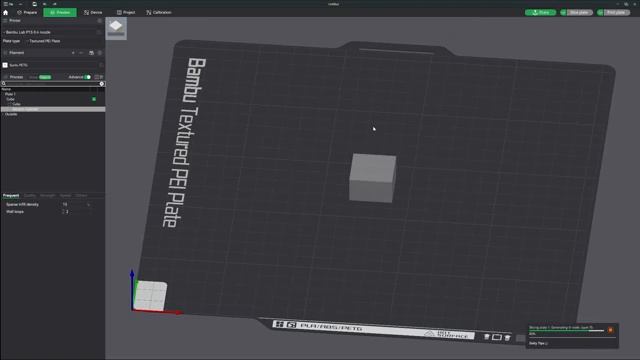Click the Print plate button
Screen dimensions: 640x360
tap(616, 12)
